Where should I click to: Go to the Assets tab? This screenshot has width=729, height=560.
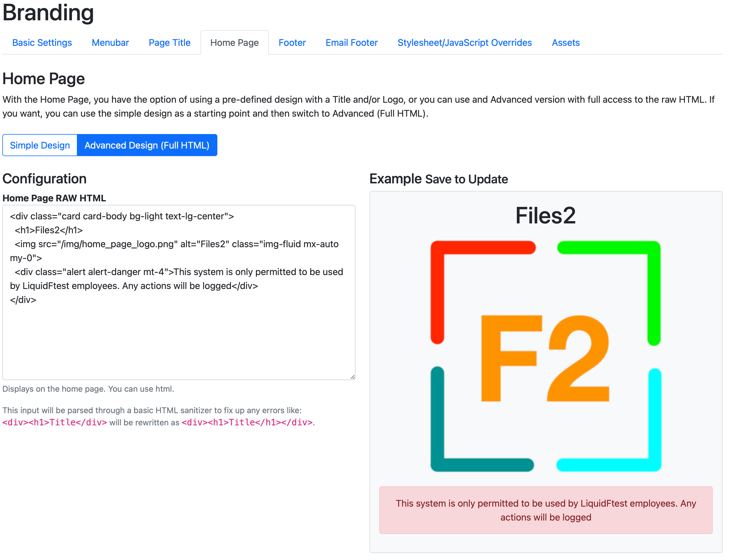tap(565, 43)
